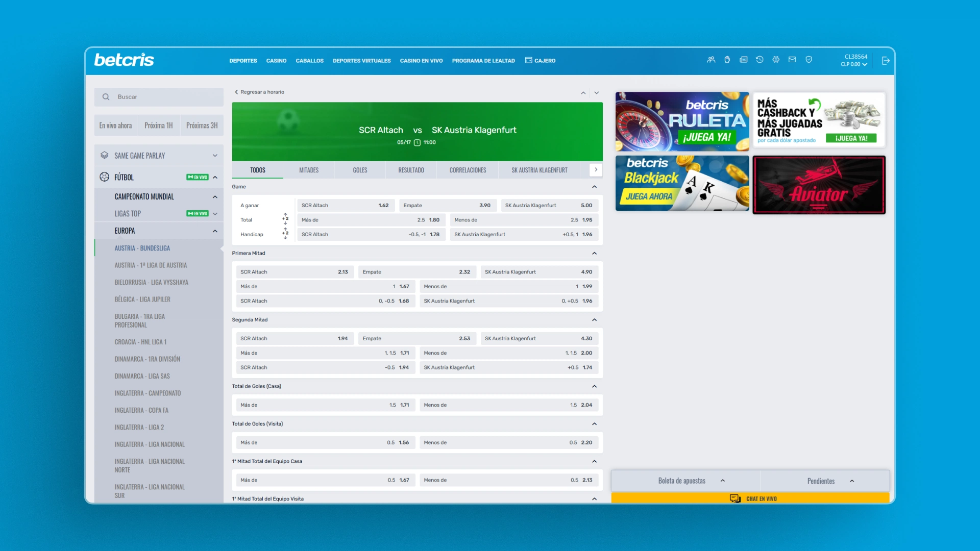Click the Fútbol soccer ball icon
Image resolution: width=980 pixels, height=551 pixels.
104,177
